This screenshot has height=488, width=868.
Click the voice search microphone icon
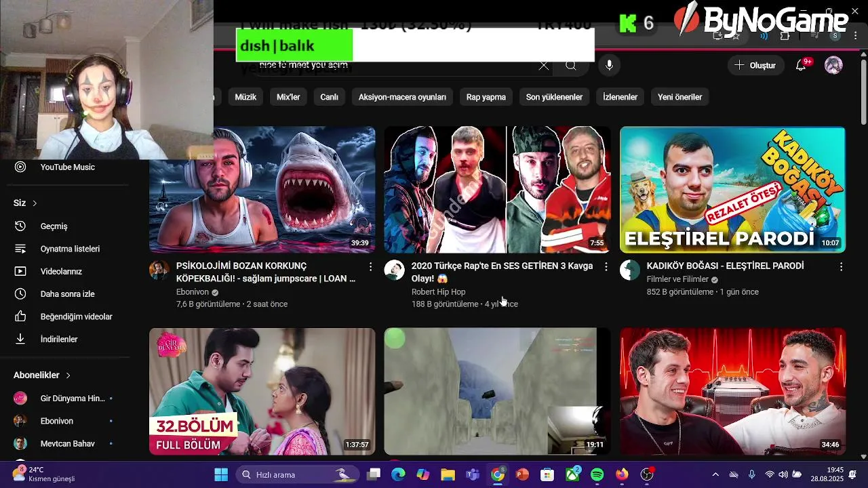pos(609,65)
